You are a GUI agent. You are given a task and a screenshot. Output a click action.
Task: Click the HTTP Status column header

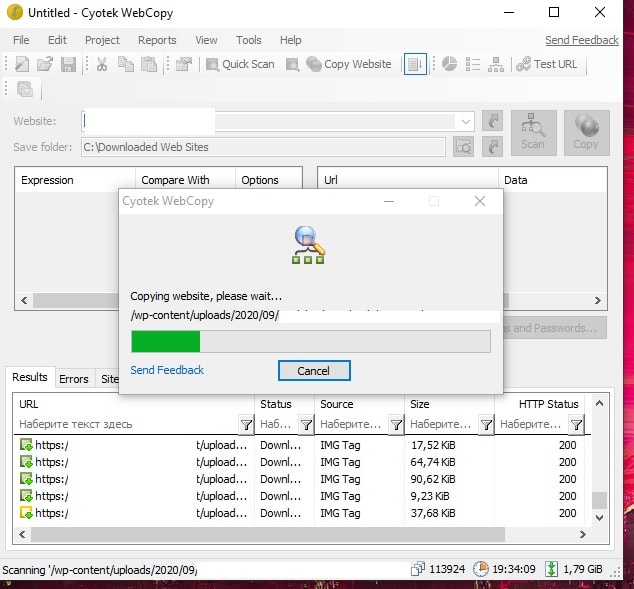pyautogui.click(x=539, y=404)
